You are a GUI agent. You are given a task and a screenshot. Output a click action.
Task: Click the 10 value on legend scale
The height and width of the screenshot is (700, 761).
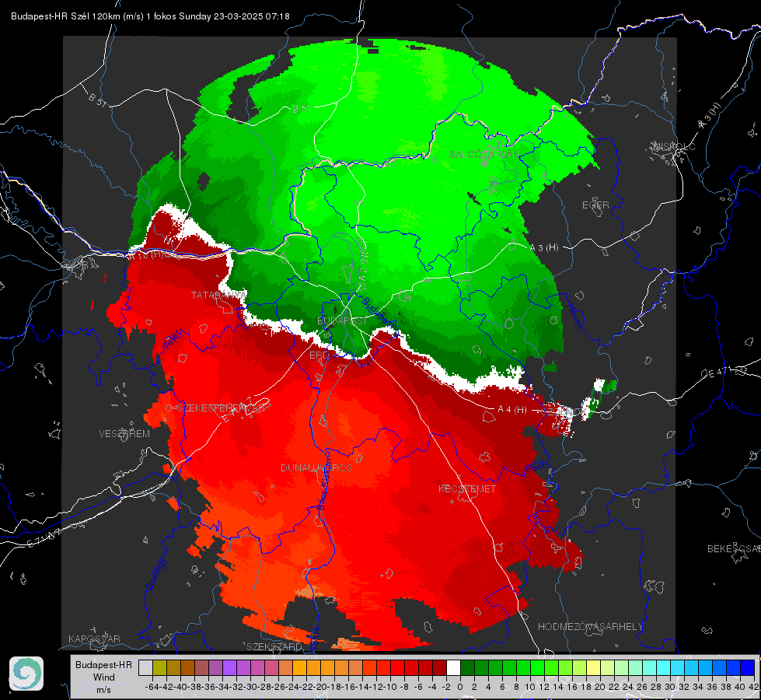(530, 687)
